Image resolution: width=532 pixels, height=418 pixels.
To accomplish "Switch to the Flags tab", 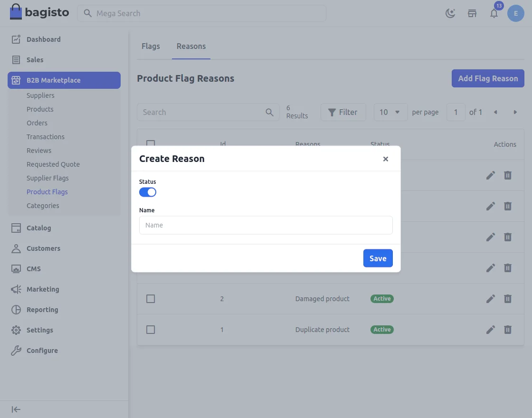I will click(151, 46).
